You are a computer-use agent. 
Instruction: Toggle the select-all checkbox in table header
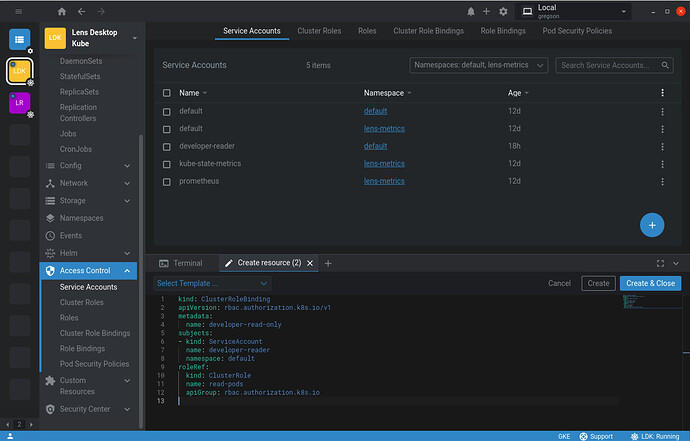pyautogui.click(x=168, y=92)
